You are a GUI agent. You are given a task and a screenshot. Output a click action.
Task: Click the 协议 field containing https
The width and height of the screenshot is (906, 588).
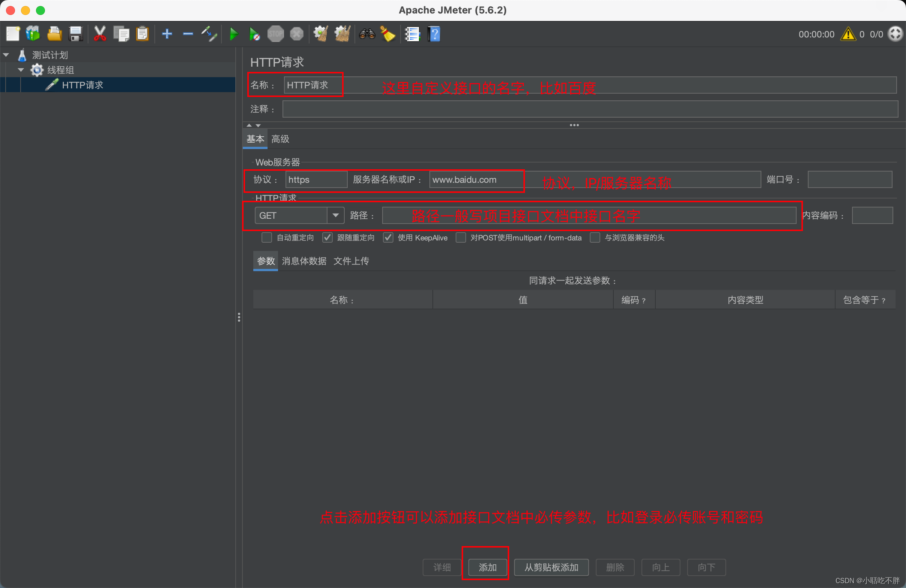click(x=316, y=180)
